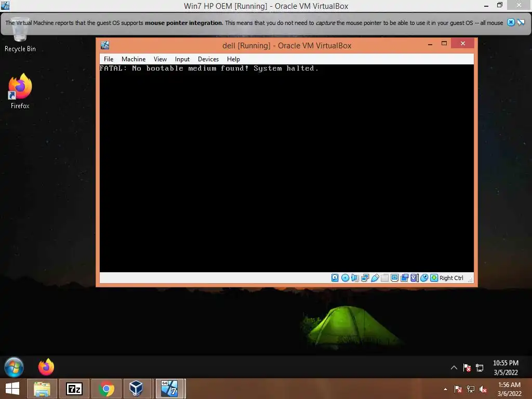This screenshot has height=399, width=532.
Task: Select the Recycle Bin desktop icon
Action: pos(20,35)
